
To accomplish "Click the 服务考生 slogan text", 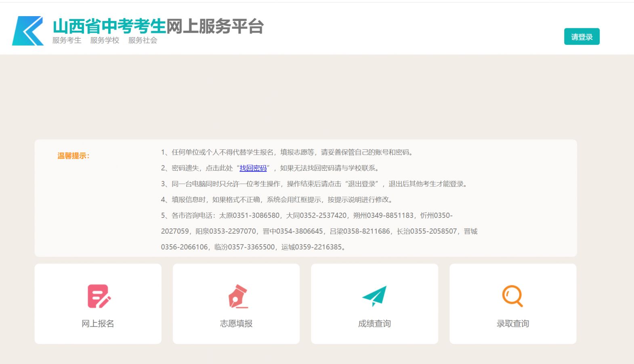I will pos(67,40).
